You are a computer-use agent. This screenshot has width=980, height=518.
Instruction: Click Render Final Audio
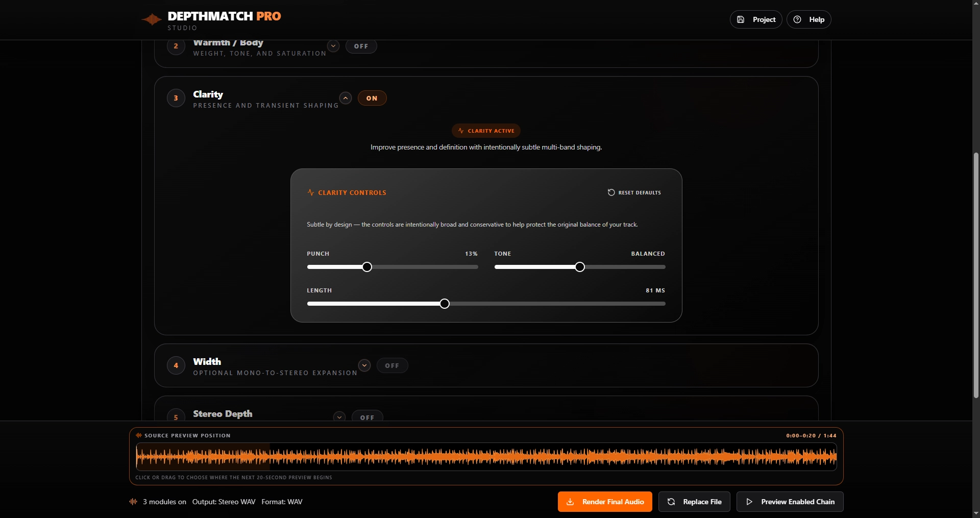[x=605, y=502]
